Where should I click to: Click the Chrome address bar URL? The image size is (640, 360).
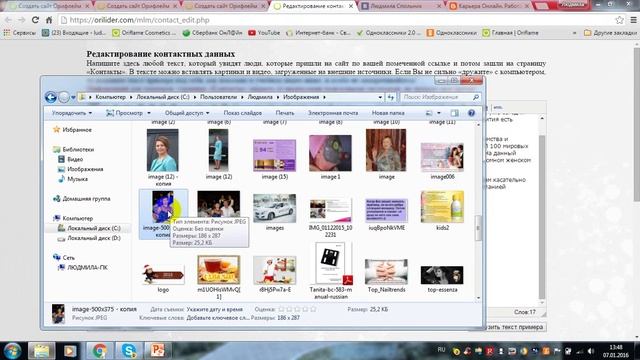tap(140, 20)
